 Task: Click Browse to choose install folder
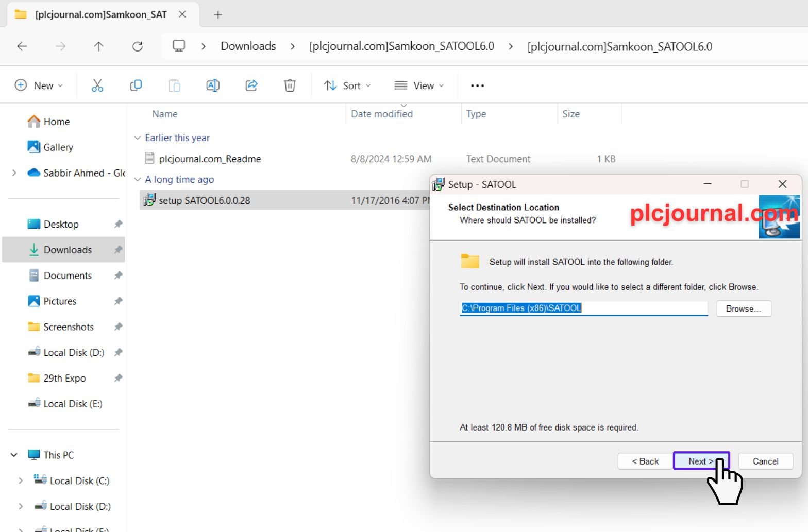click(744, 308)
